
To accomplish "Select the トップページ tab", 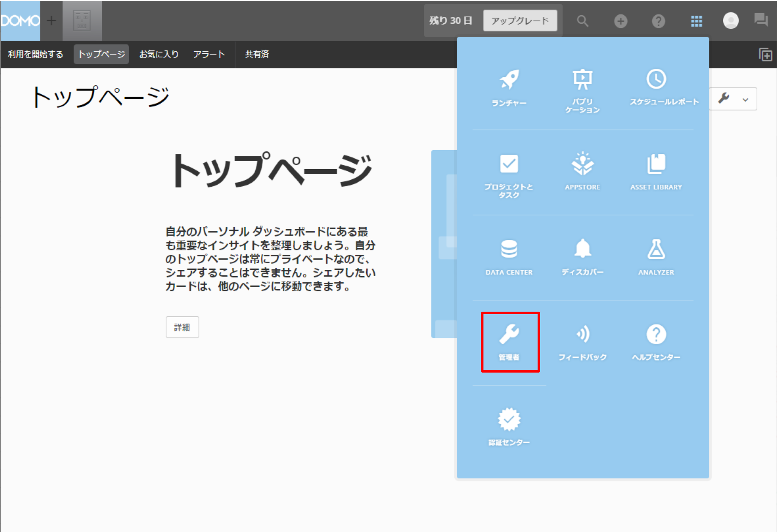I will point(102,54).
